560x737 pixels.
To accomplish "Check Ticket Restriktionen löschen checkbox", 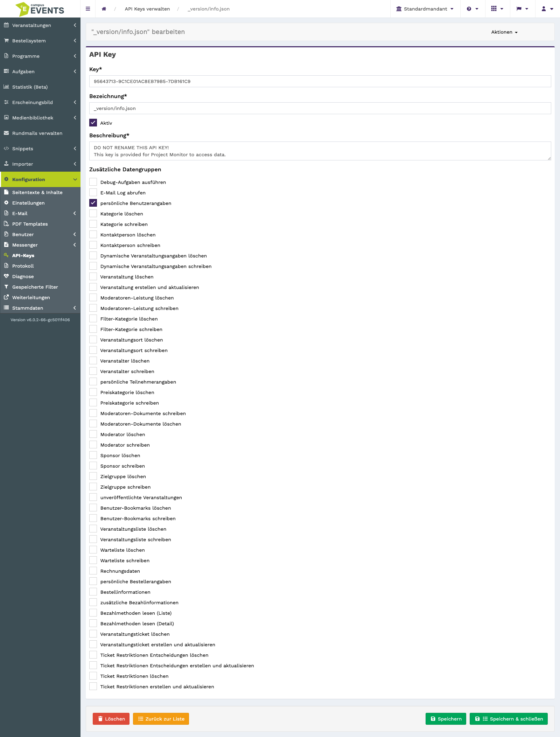I will [93, 676].
